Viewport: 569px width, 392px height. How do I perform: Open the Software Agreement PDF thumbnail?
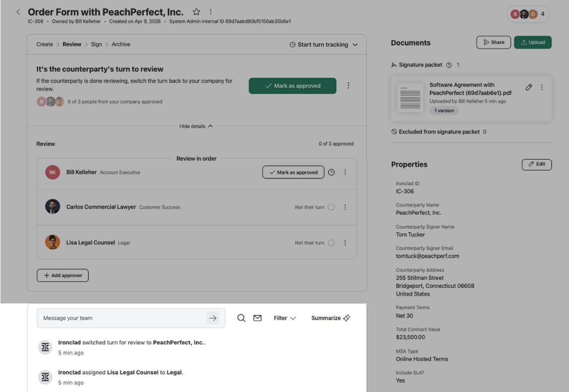(410, 98)
